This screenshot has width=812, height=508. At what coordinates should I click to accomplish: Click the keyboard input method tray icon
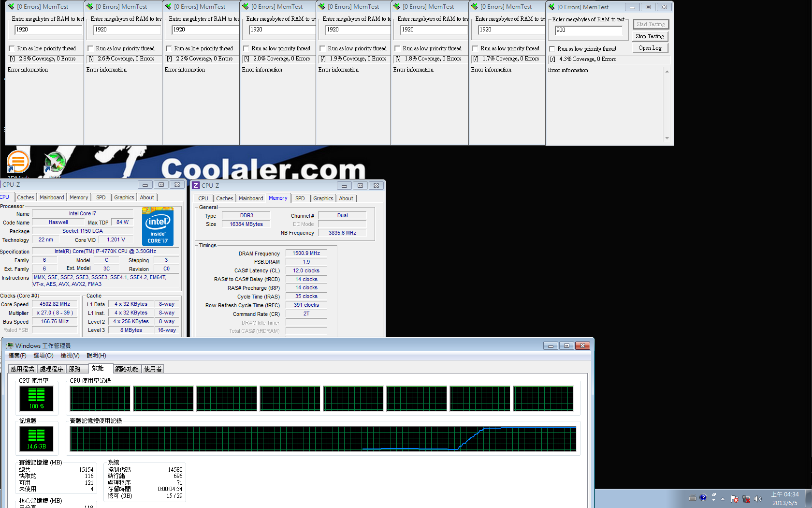693,498
